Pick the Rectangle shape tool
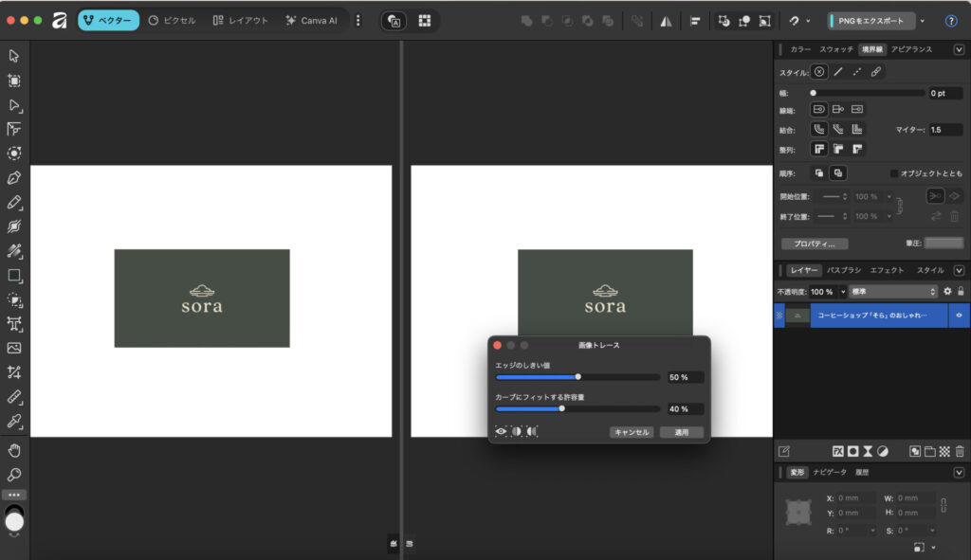The width and height of the screenshot is (971, 560). 14,276
